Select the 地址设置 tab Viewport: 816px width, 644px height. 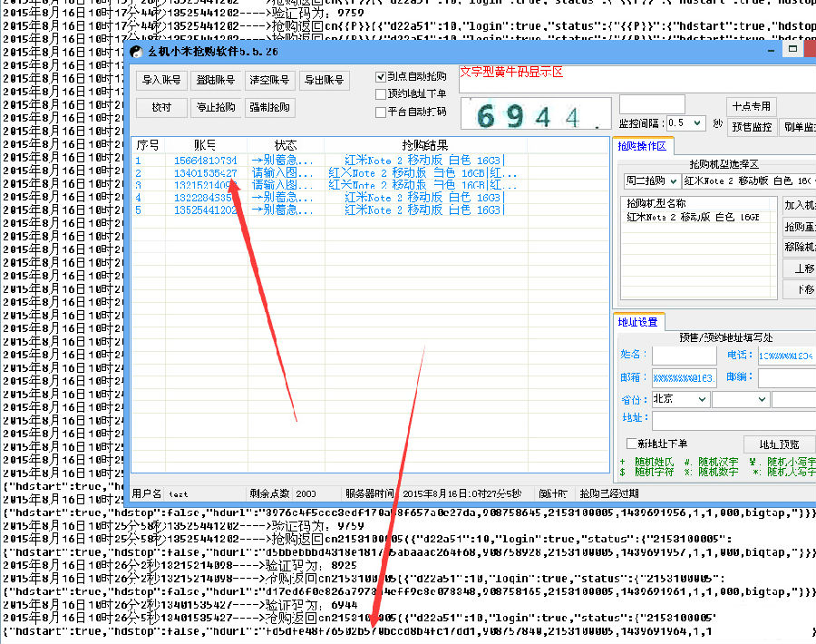[x=638, y=322]
